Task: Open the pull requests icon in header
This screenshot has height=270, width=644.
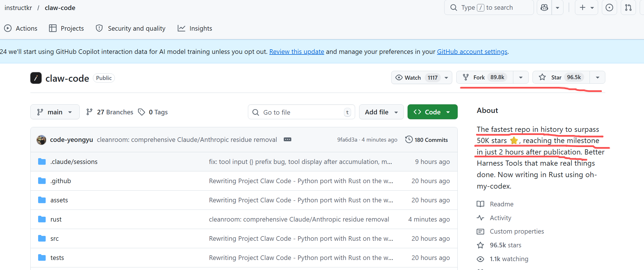Action: [x=628, y=8]
